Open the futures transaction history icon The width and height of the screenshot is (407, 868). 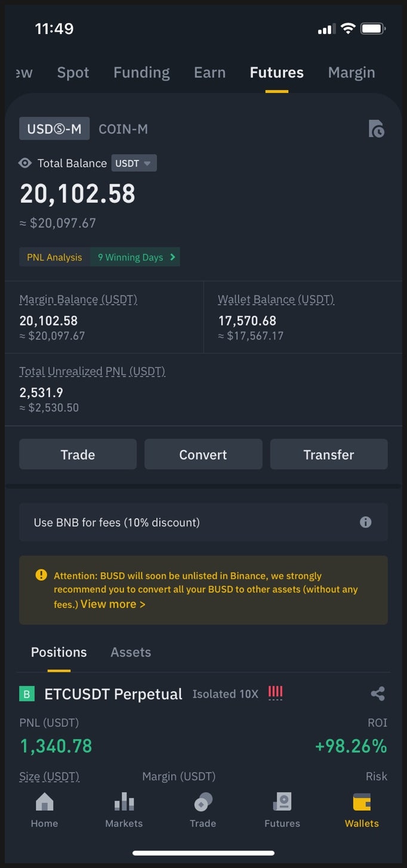(376, 129)
